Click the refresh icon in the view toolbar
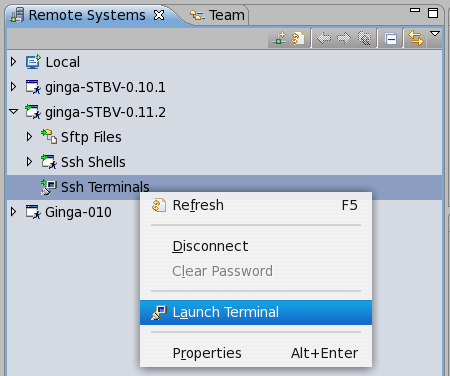 point(298,38)
